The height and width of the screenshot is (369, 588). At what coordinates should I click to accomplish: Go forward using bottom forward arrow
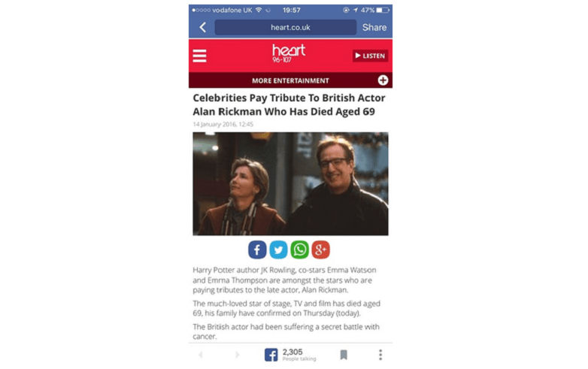pyautogui.click(x=237, y=355)
